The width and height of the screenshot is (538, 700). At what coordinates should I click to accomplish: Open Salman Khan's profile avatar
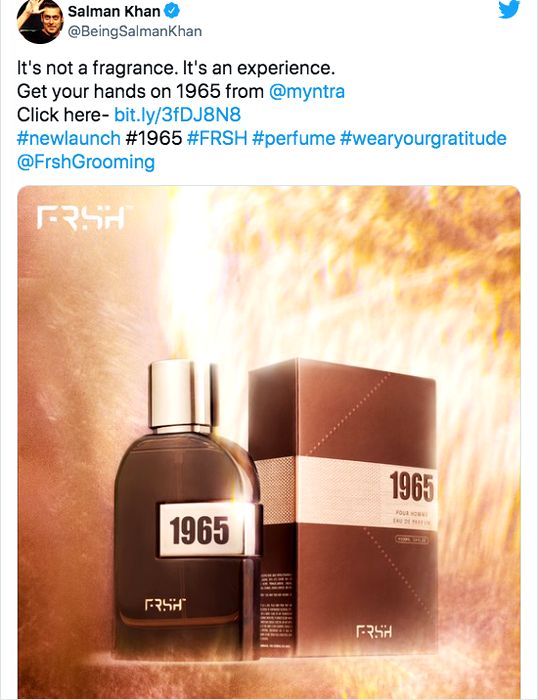(40, 21)
